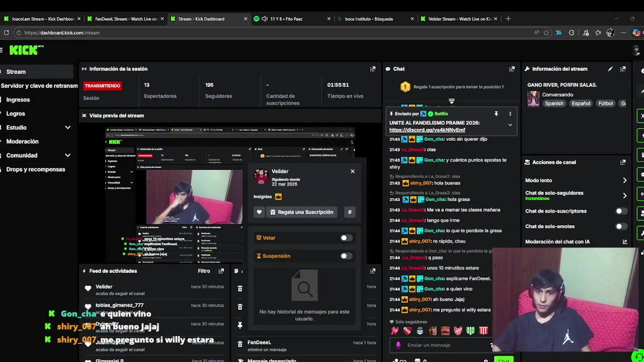This screenshot has width=644, height=362.
Task: Pop out the Información de la sesión panel
Action: click(373, 69)
